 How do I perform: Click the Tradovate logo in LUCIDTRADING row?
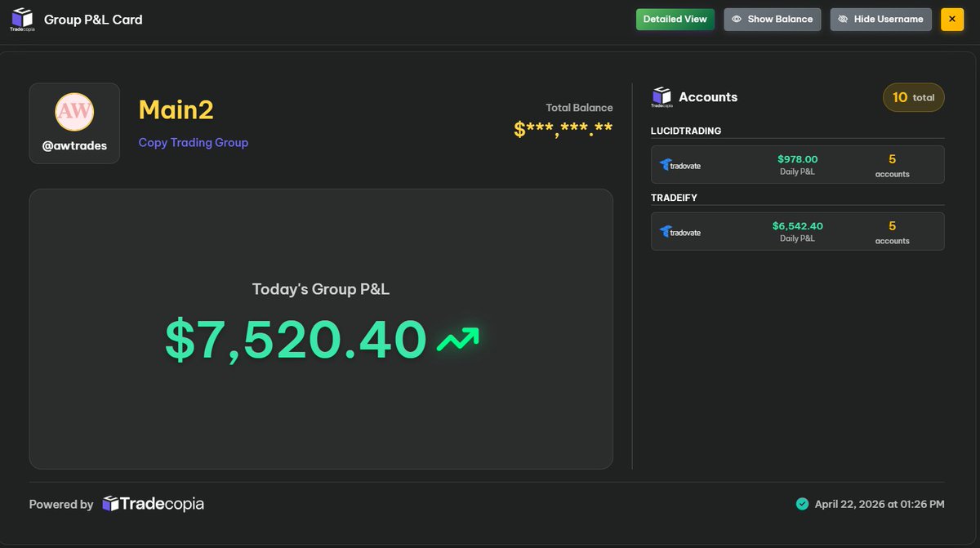[680, 165]
